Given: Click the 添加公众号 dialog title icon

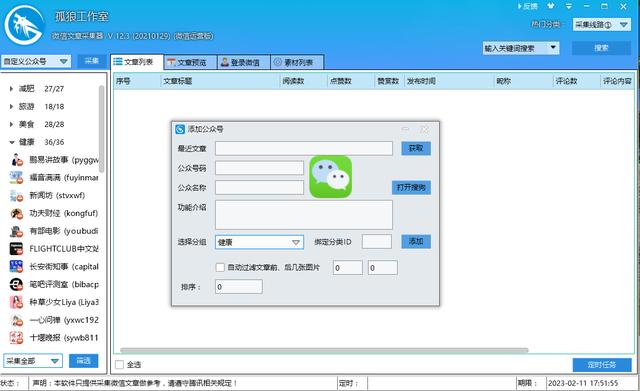Looking at the screenshot, I should 180,129.
